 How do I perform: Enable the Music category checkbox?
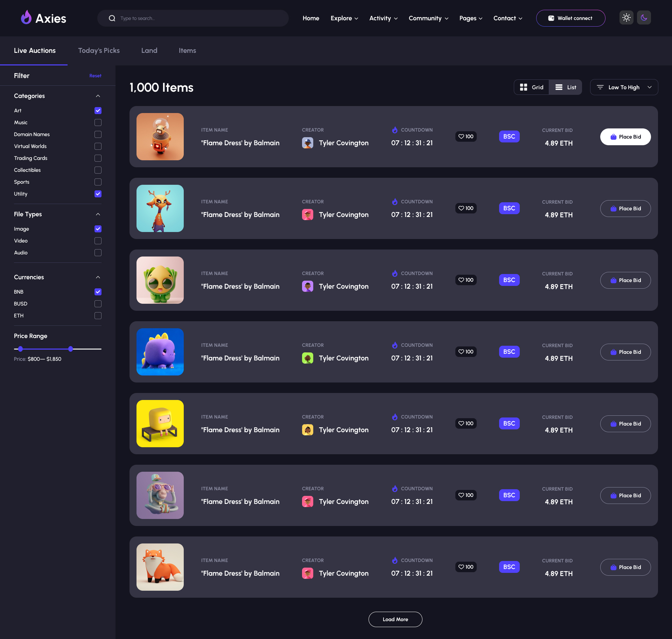98,122
